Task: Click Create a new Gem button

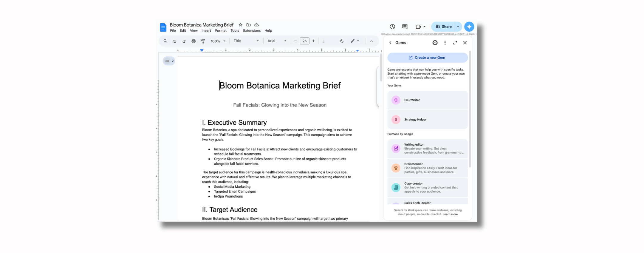Action: 427,58
